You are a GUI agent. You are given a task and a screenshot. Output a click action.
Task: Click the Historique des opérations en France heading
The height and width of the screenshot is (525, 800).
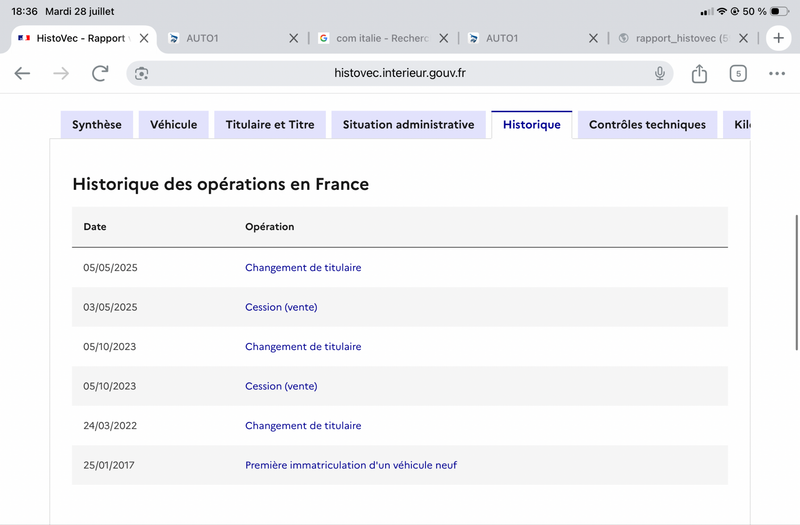click(x=220, y=184)
